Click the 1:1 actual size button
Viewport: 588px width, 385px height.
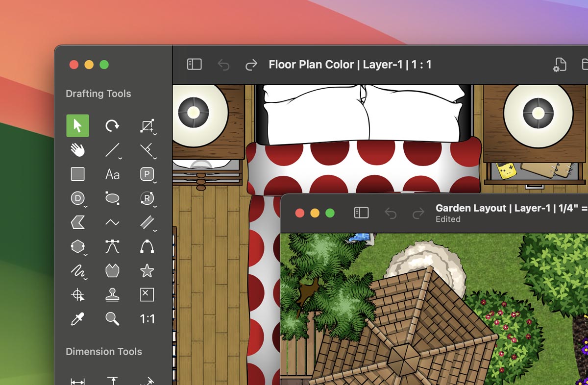(147, 319)
